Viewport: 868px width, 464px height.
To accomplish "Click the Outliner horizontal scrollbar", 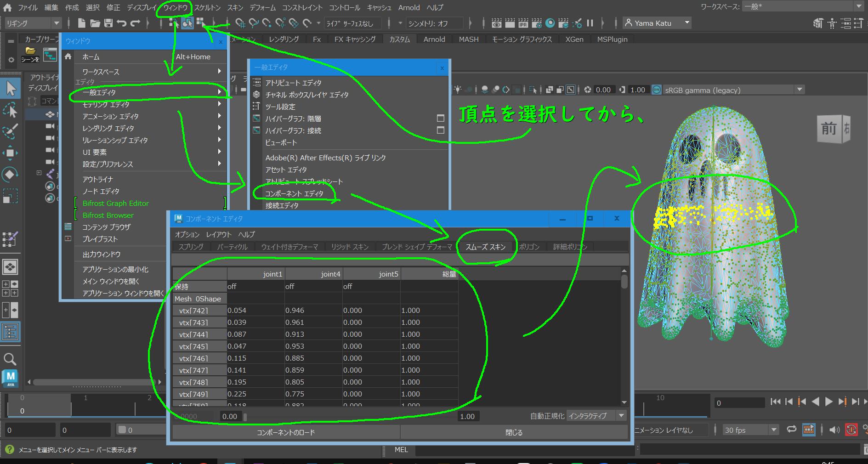I will pyautogui.click(x=95, y=382).
